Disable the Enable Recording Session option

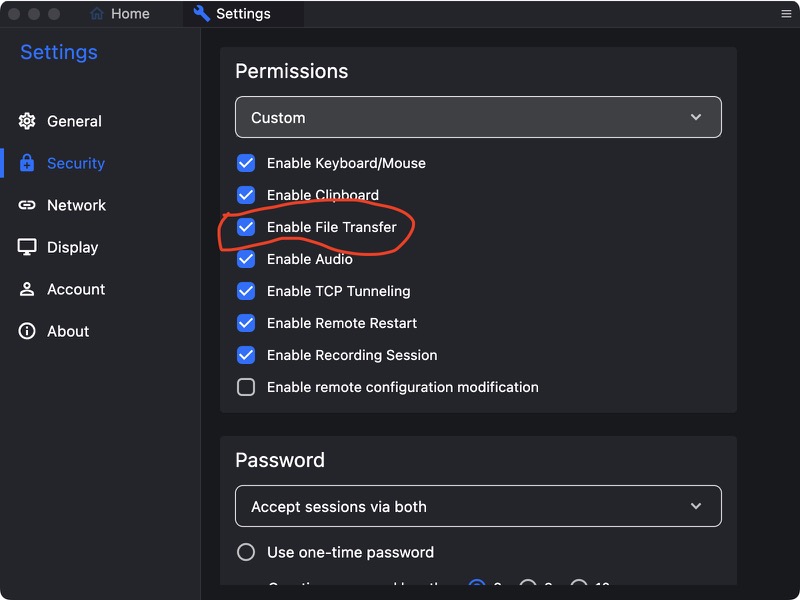click(x=246, y=355)
